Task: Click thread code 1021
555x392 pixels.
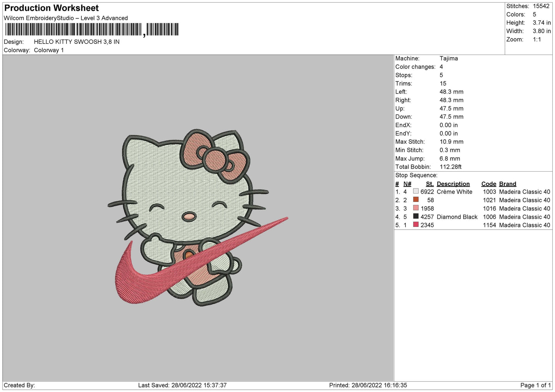Action: (489, 200)
